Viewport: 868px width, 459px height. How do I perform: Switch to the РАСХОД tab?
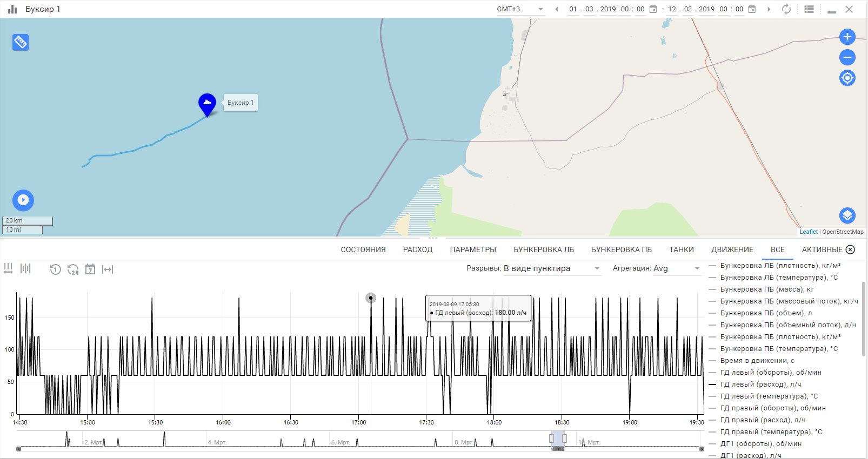pos(418,249)
